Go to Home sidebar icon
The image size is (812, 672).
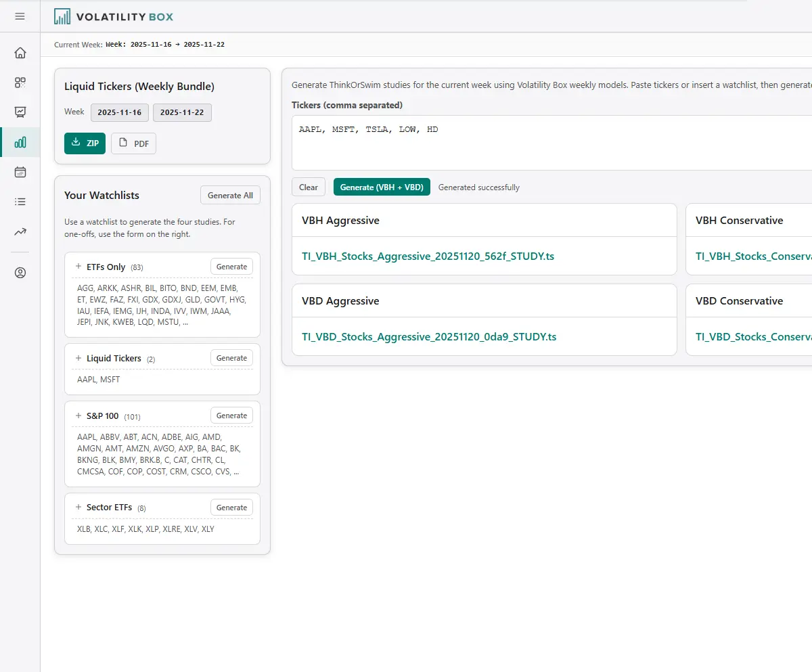click(x=20, y=53)
